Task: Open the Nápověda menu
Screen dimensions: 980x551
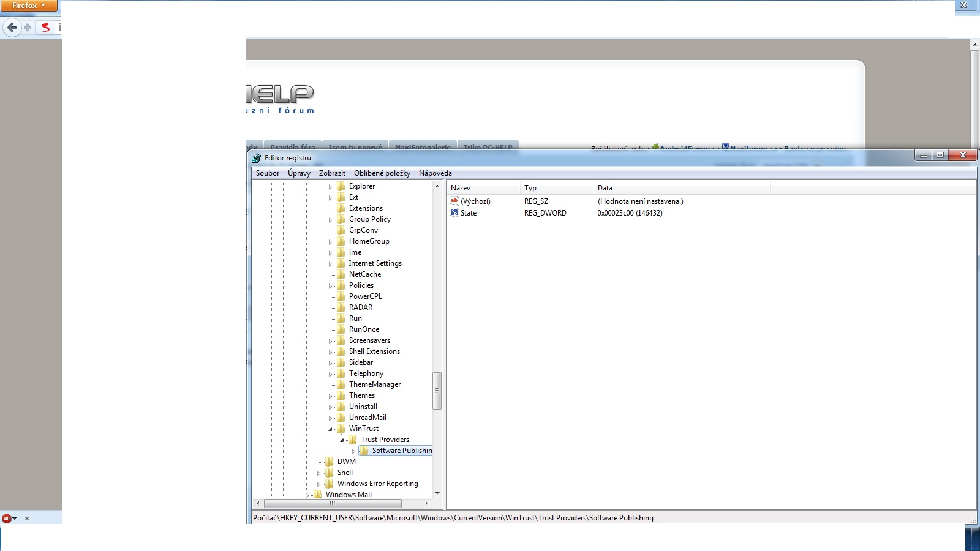Action: [435, 173]
